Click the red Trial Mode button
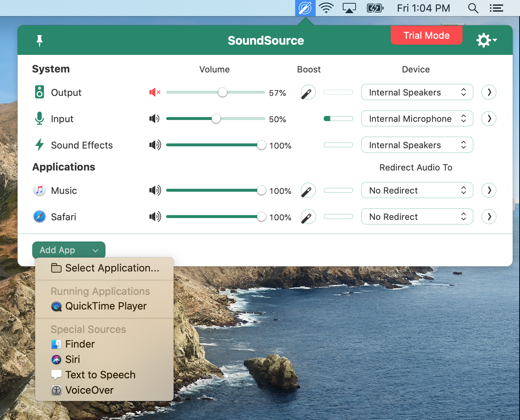This screenshot has width=520, height=420. tap(427, 35)
